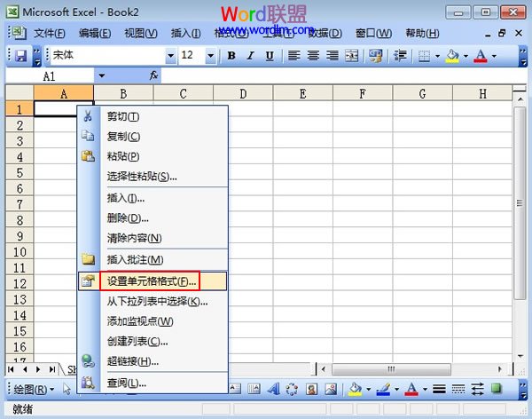532x419 pixels.
Task: Open the 宋体 font name dropdown
Action: pyautogui.click(x=170, y=55)
